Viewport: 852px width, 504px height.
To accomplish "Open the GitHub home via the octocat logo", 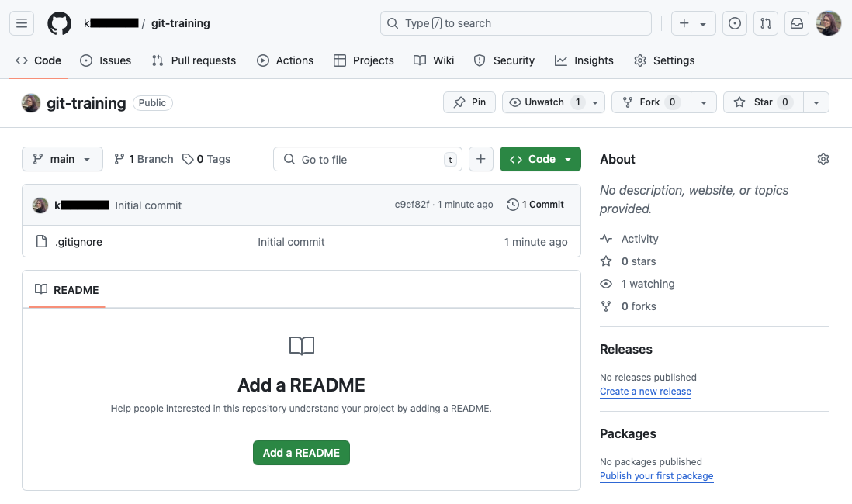I will point(59,22).
